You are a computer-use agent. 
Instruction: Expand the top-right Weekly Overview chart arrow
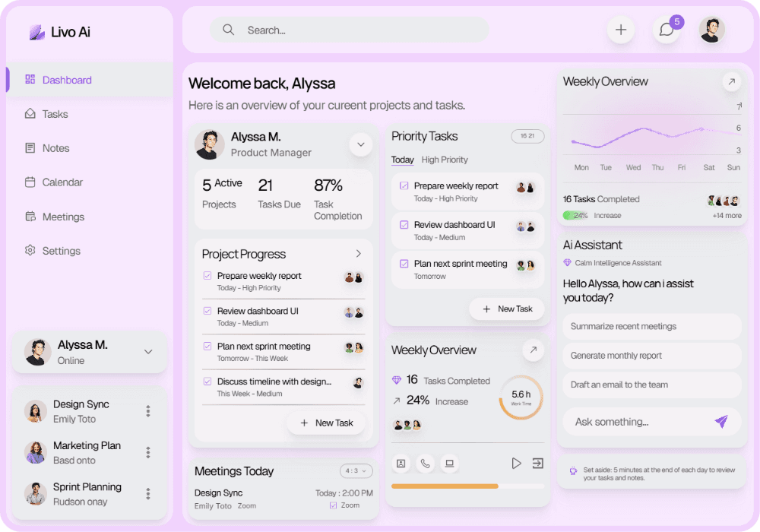pyautogui.click(x=731, y=81)
